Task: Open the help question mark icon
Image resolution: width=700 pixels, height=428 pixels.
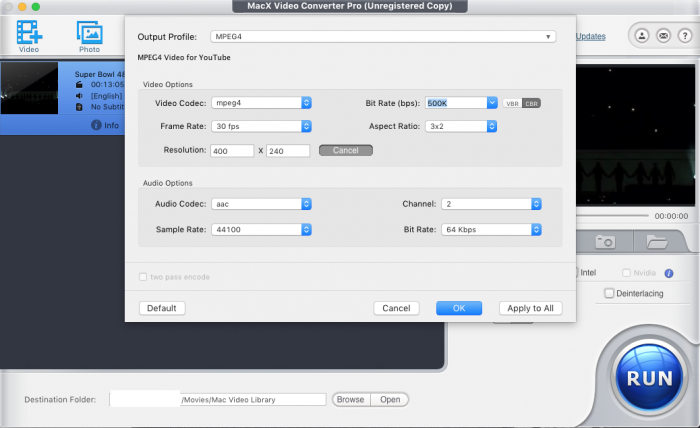Action: point(685,36)
